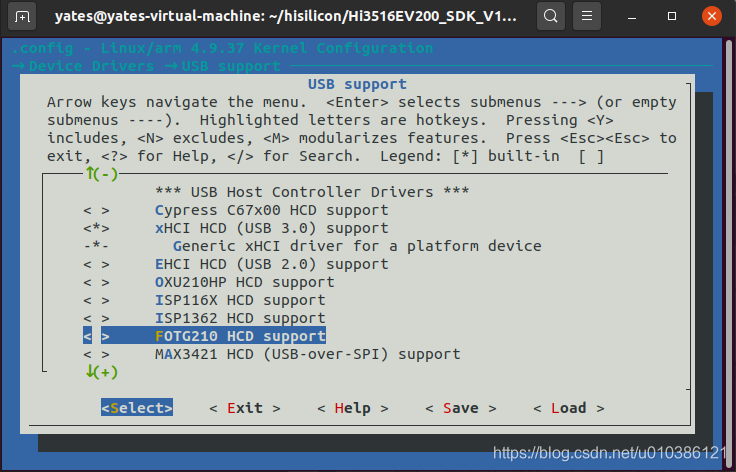The image size is (736, 472).
Task: Toggle MAX3421 HCD support checkbox
Action: [96, 354]
